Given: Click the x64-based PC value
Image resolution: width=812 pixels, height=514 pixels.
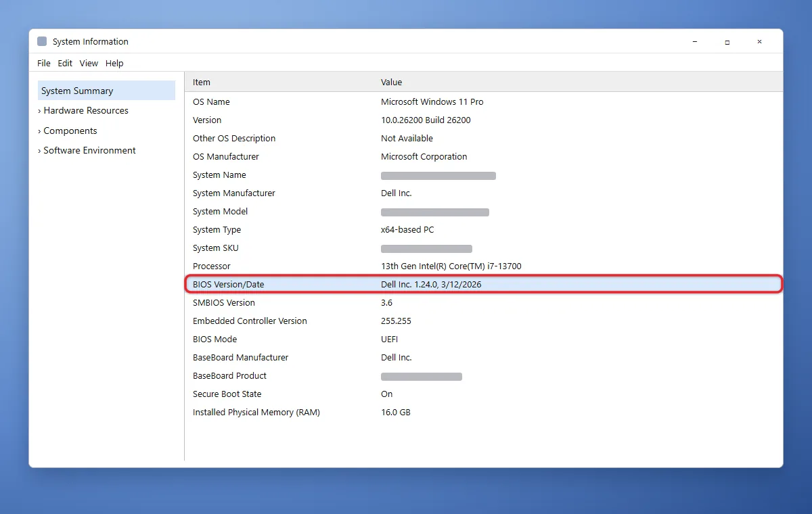Looking at the screenshot, I should pos(407,229).
